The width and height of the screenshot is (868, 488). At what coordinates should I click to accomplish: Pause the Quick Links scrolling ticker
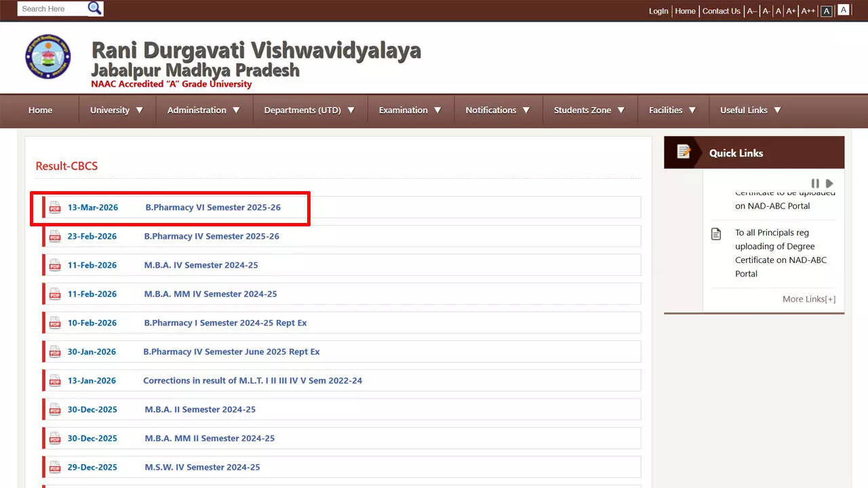[816, 183]
